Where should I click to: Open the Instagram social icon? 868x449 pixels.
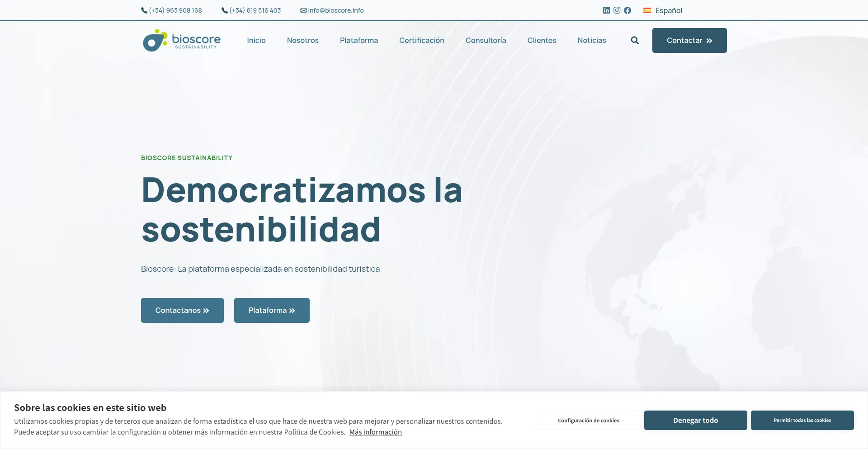coord(617,10)
